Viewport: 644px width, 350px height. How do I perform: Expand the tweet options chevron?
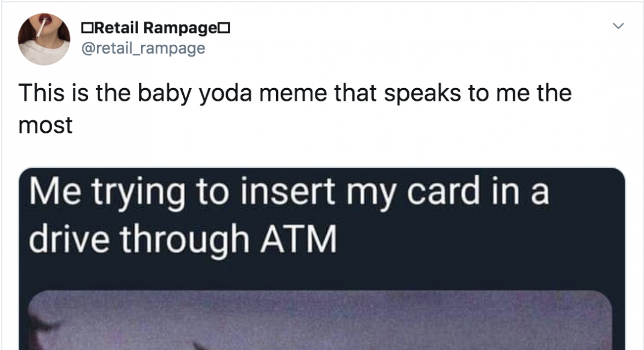click(618, 26)
